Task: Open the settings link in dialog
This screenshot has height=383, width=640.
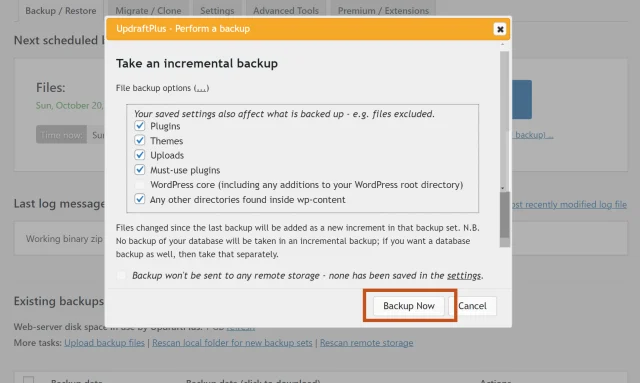Action: pyautogui.click(x=464, y=276)
